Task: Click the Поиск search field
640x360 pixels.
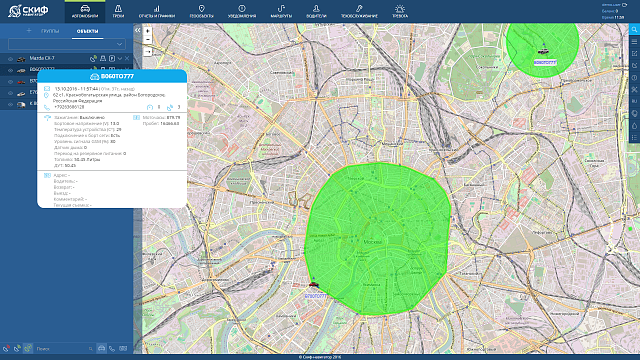Action: 63,349
